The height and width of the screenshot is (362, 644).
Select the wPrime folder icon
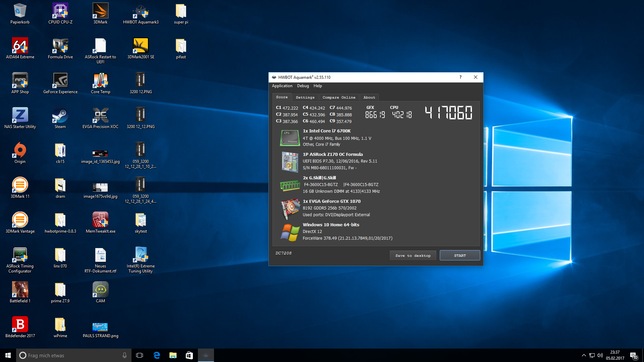(60, 327)
